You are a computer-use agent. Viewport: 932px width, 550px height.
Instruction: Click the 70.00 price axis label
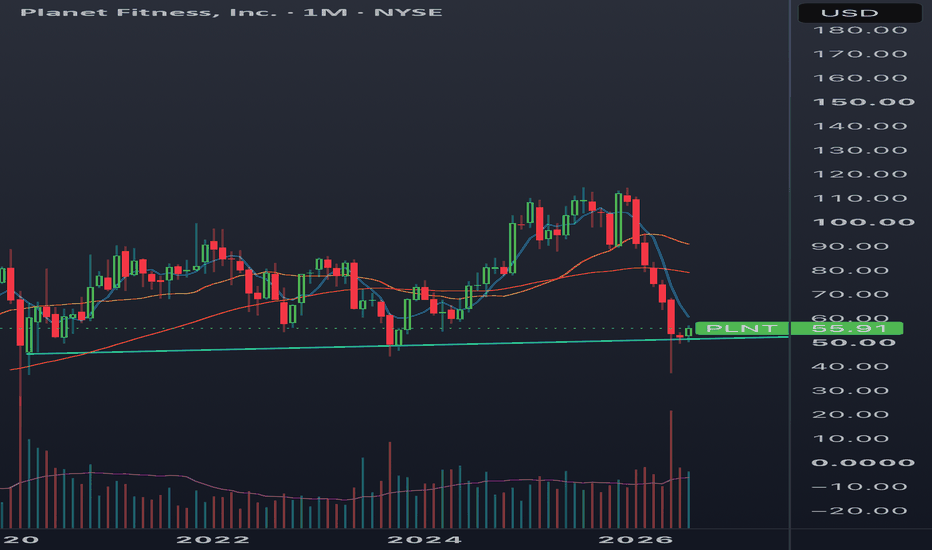point(850,294)
